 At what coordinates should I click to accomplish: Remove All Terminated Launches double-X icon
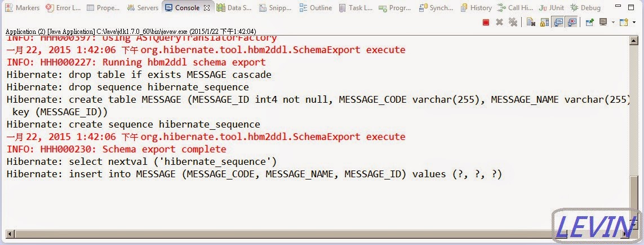click(513, 23)
